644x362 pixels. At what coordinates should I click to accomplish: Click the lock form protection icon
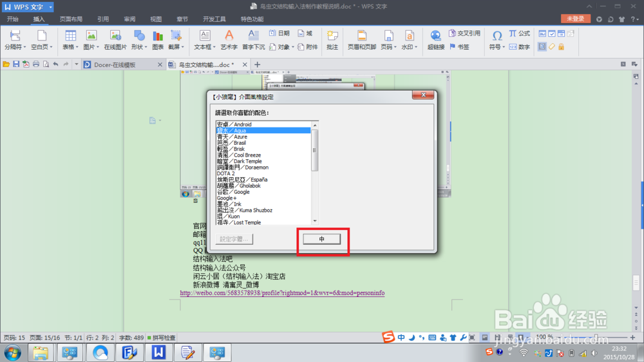coord(561,47)
